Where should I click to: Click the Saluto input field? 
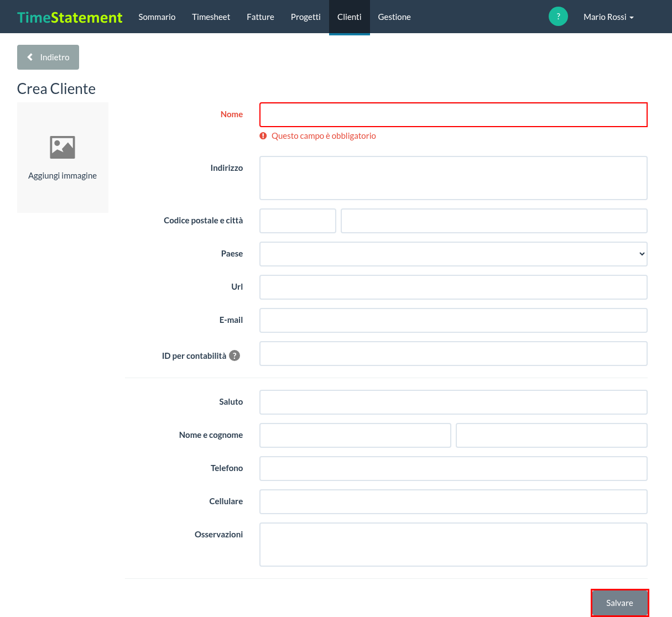pyautogui.click(x=454, y=402)
